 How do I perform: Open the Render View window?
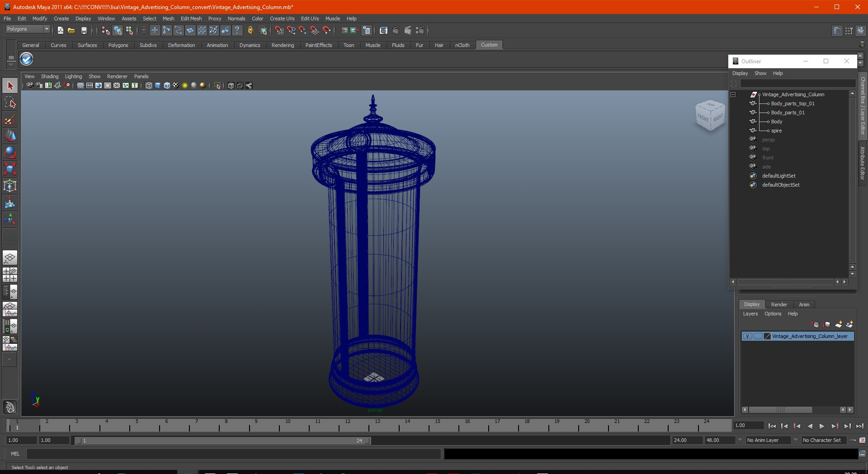(x=383, y=30)
